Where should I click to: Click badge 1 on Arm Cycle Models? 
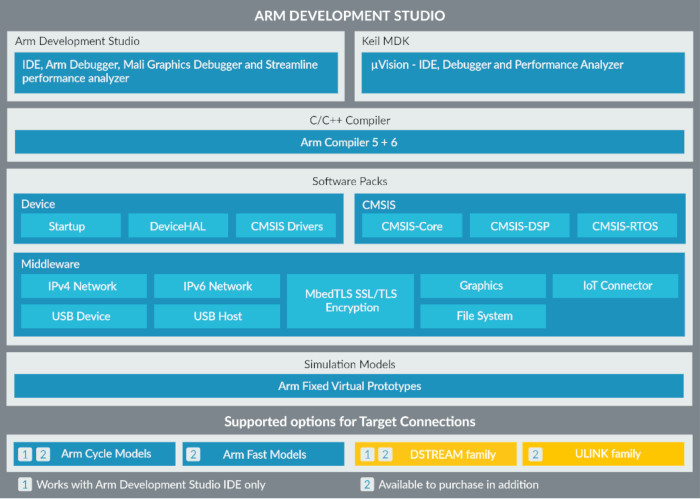tap(25, 454)
